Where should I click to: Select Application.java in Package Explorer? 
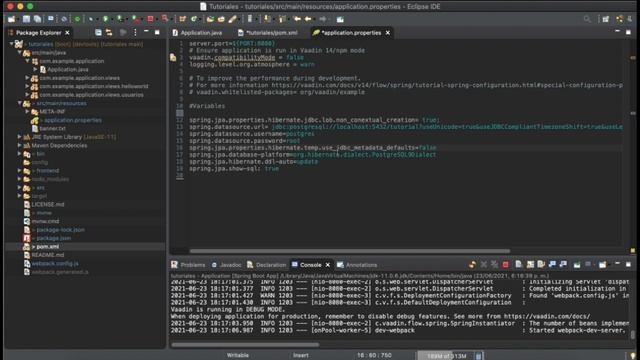point(68,69)
